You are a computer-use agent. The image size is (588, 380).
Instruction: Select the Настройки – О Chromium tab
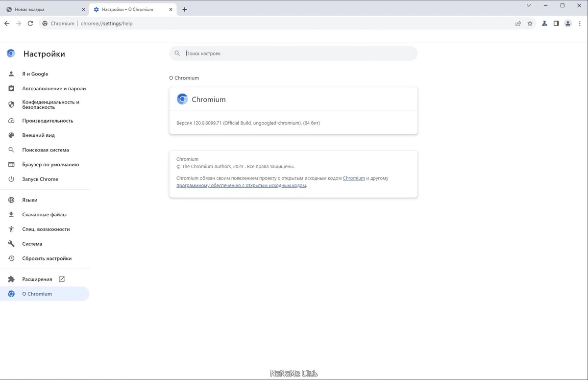click(133, 9)
